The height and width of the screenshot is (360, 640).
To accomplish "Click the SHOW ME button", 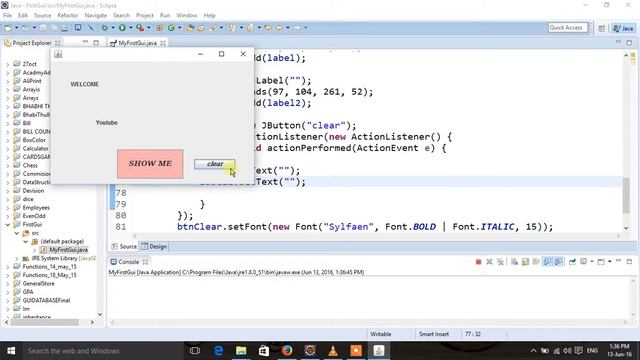I will (x=150, y=164).
